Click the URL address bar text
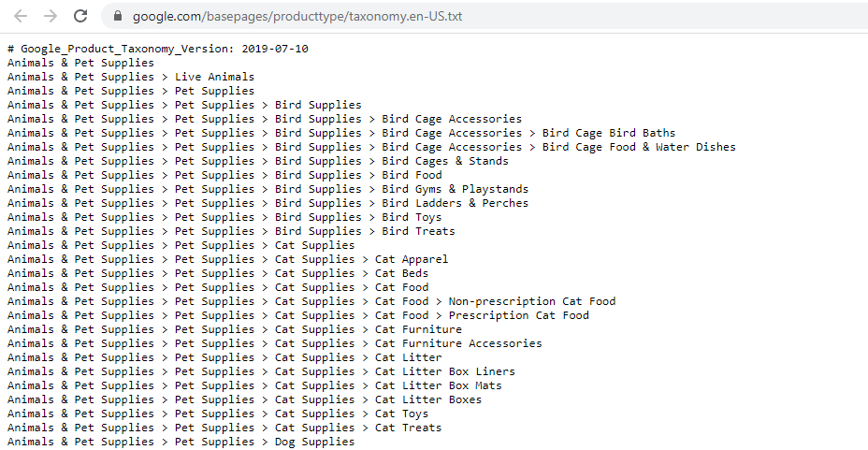868x450 pixels. (297, 16)
